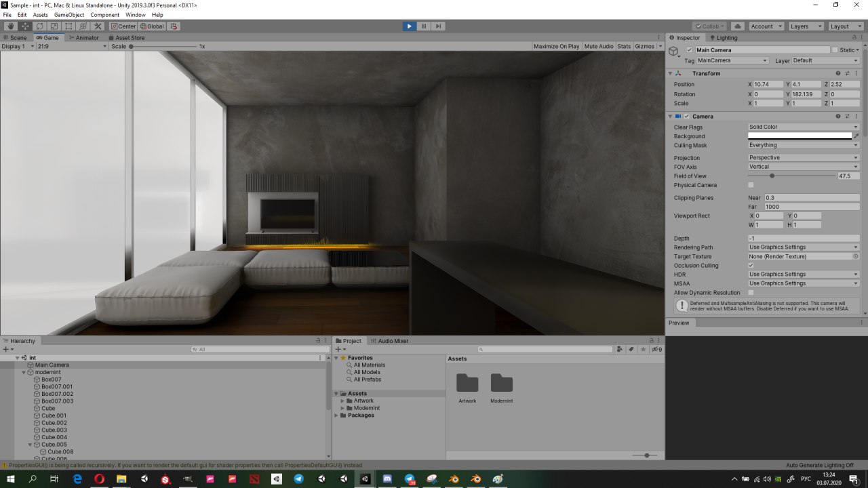Open the FOV Axis dropdown

click(804, 167)
